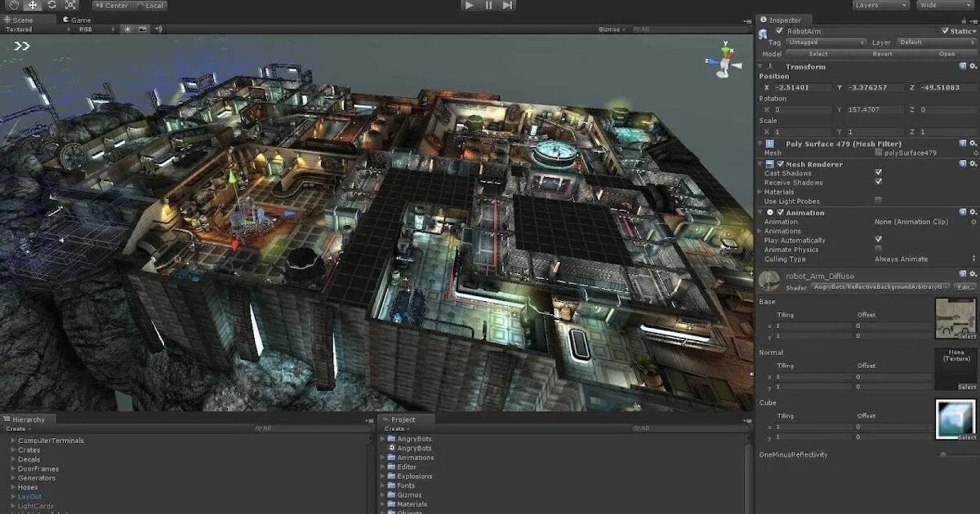Toggle the Center pivot button
Viewport: 980px width, 514px height.
pos(111,5)
